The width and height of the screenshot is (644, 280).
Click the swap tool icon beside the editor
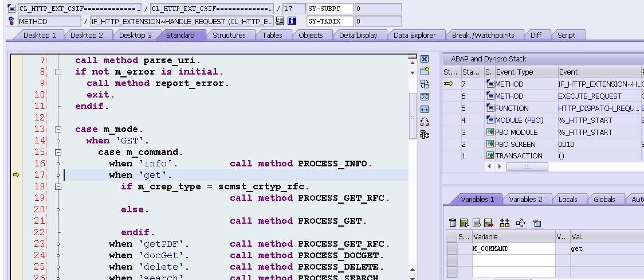pyautogui.click(x=425, y=84)
